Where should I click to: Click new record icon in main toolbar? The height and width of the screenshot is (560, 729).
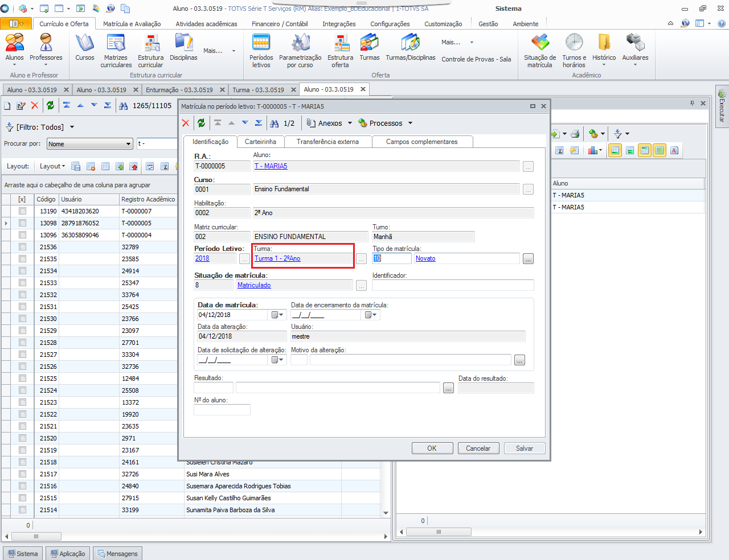7,105
